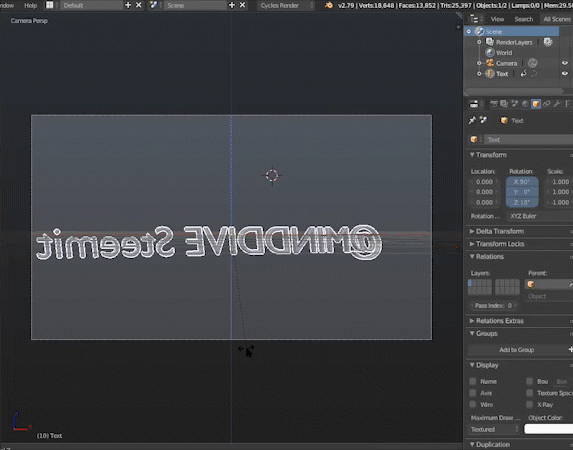
Task: Click the Blender logo in info bar
Action: click(x=329, y=5)
